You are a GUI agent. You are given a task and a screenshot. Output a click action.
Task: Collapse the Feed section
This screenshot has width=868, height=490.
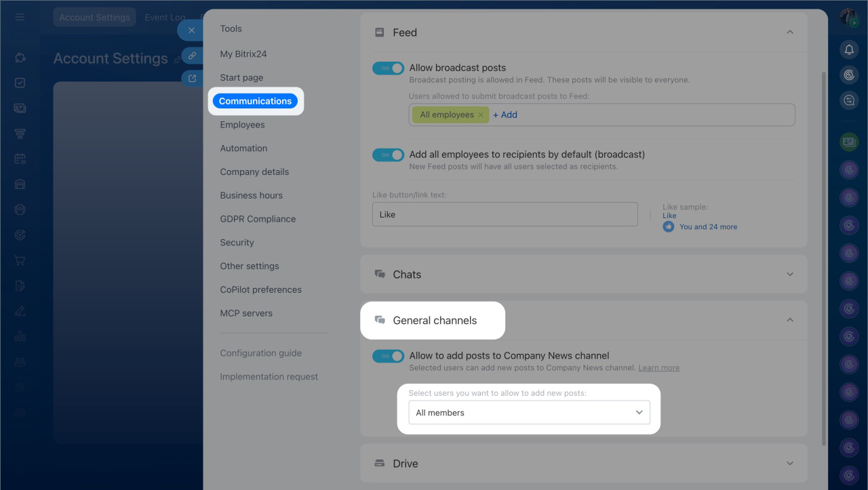[x=789, y=33]
